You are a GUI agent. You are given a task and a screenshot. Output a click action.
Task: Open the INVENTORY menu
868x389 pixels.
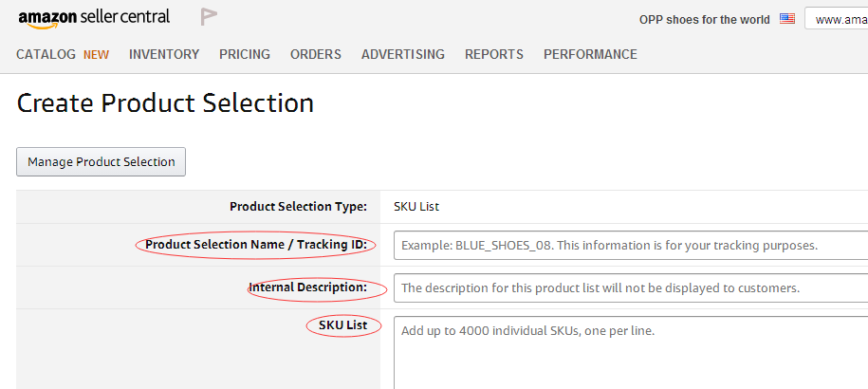pyautogui.click(x=164, y=54)
